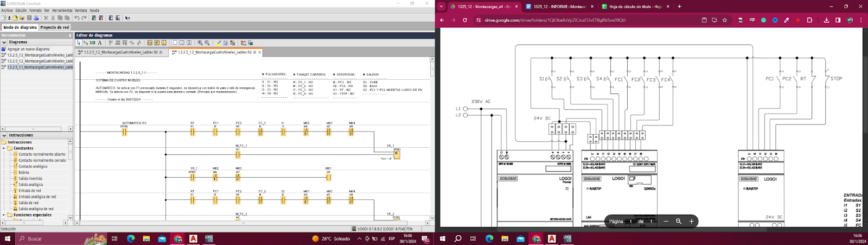This screenshot has height=245, width=868.
Task: Select the connector line tool
Action: pos(85,43)
